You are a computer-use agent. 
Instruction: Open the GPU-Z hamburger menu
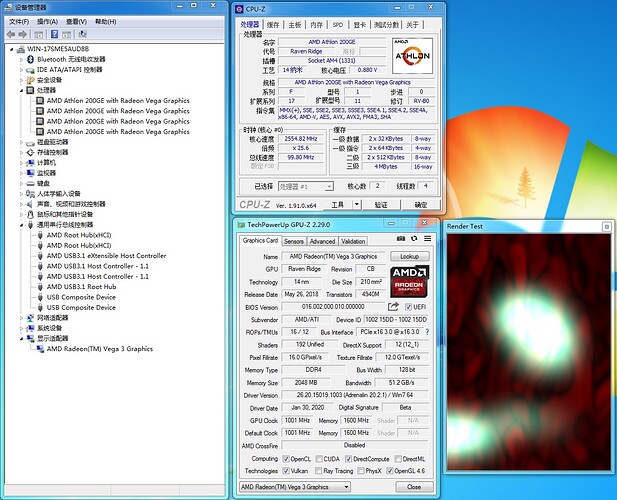[427, 238]
